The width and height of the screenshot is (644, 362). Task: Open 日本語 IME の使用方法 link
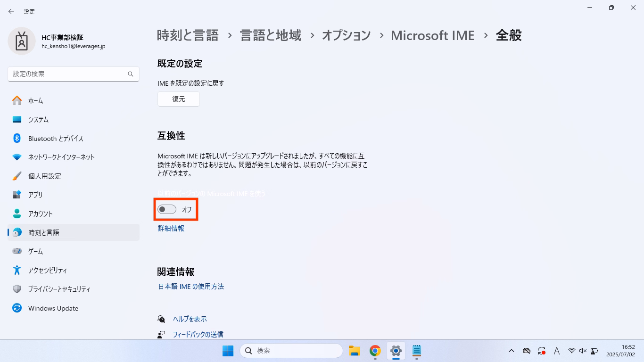(191, 286)
